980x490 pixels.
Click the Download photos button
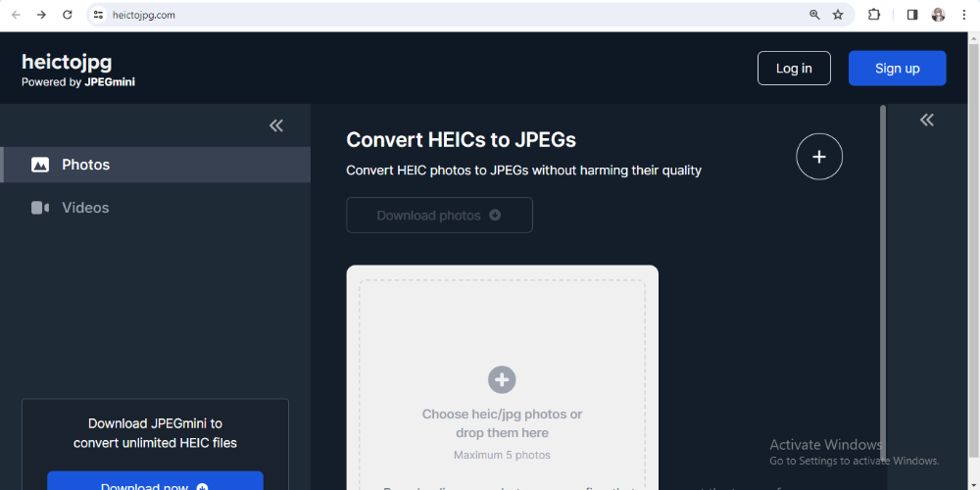click(439, 215)
